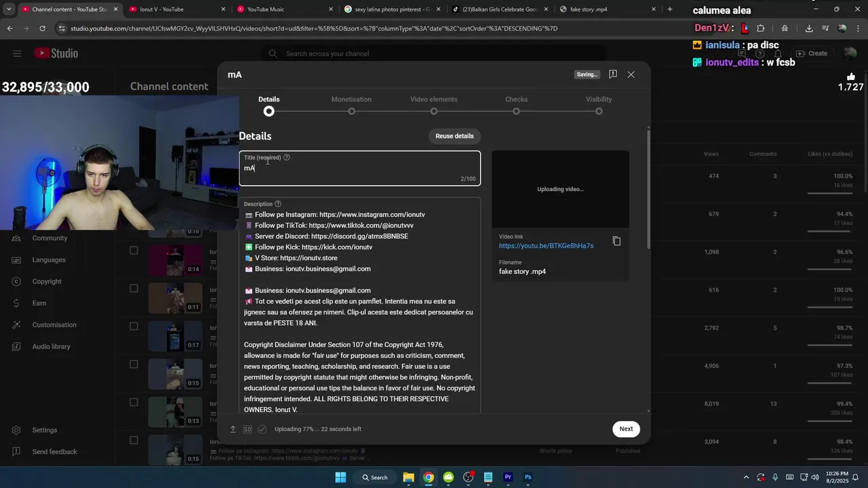This screenshot has width=868, height=488.
Task: Go back in Chrome navigation
Action: pos(9,28)
